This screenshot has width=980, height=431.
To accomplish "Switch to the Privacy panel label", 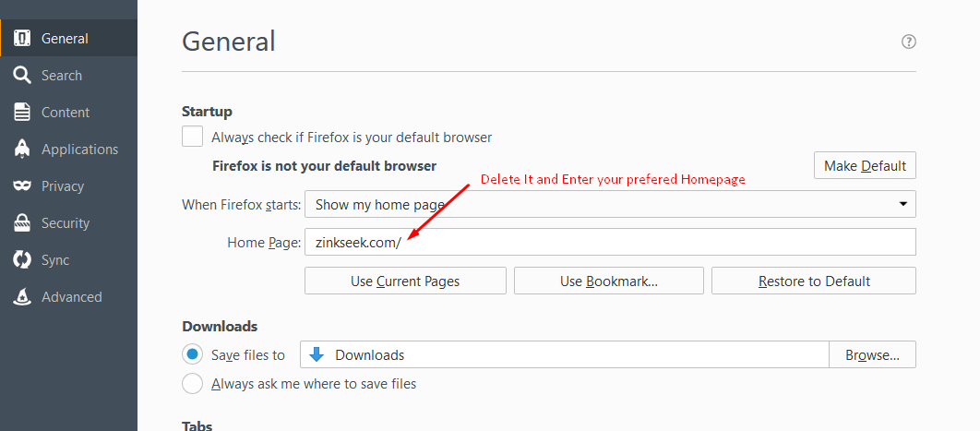I will (63, 186).
